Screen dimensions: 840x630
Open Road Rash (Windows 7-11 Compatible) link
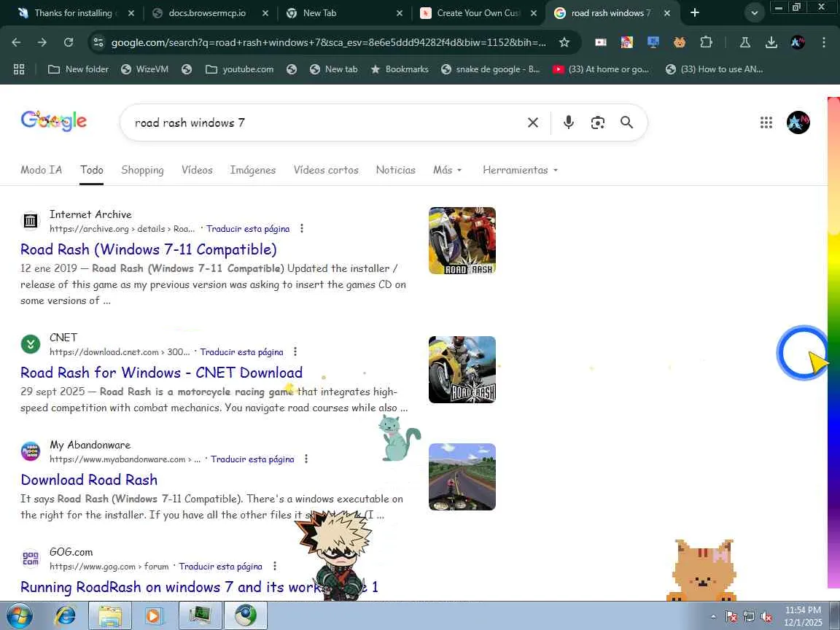[x=149, y=249]
